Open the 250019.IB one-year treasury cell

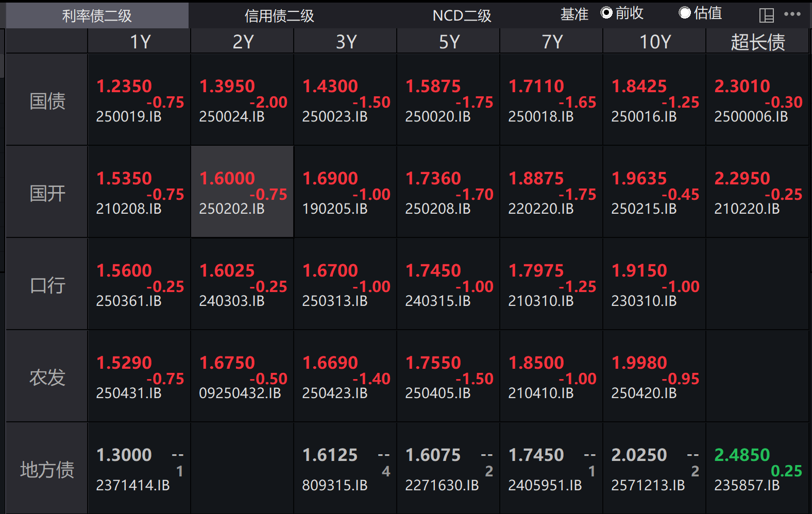tap(139, 101)
